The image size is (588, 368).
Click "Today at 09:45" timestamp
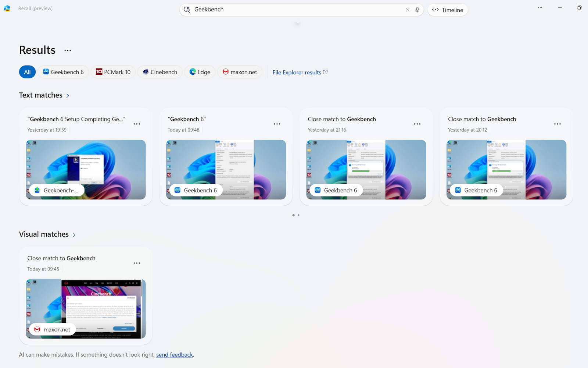(x=43, y=269)
